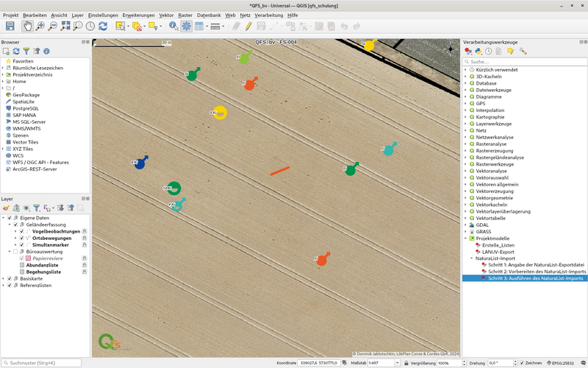Expand the Vogelbeobachtungen layer legend
Screen dimensions: 588x368
coord(15,231)
